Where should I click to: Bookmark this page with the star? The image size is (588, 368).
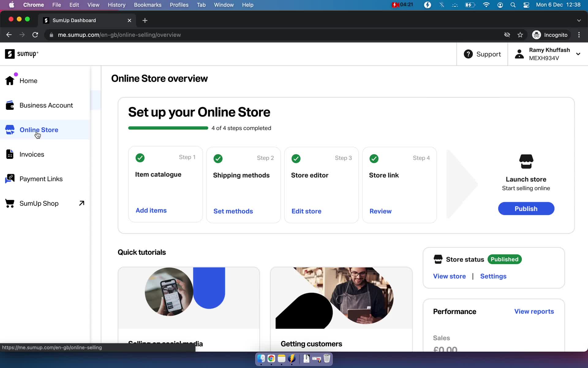[520, 35]
